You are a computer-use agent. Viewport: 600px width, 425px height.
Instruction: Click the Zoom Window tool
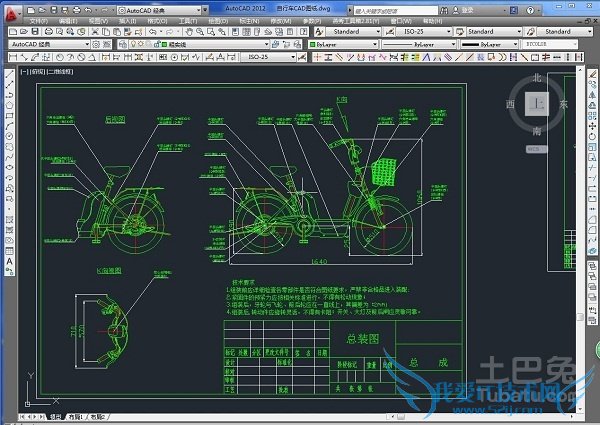211,32
